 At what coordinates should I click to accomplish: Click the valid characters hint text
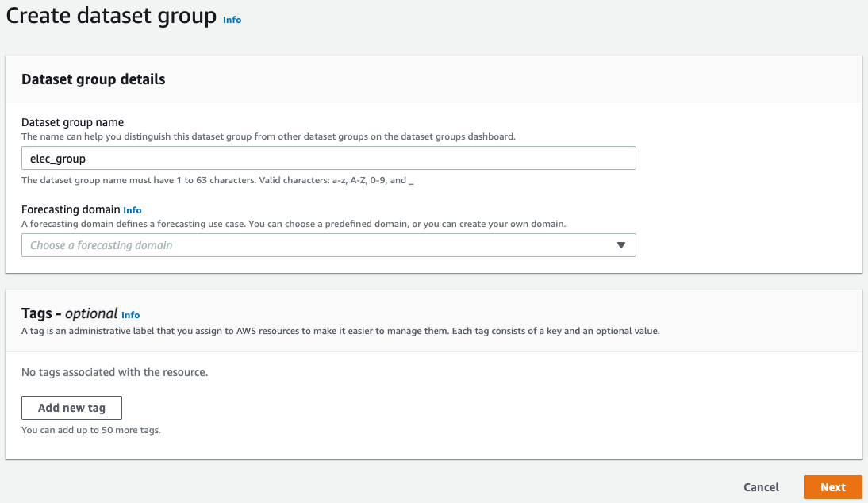(217, 180)
